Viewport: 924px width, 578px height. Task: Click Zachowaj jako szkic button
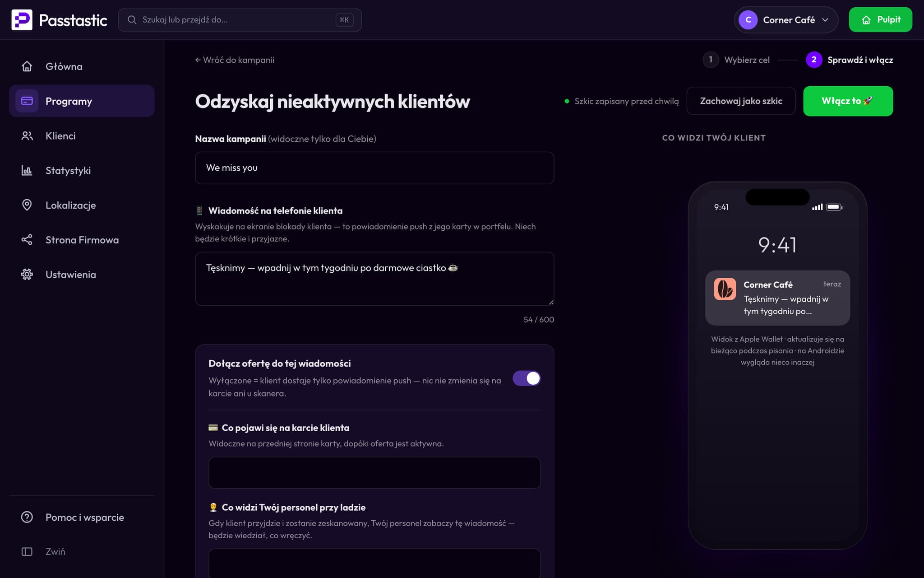pyautogui.click(x=741, y=101)
